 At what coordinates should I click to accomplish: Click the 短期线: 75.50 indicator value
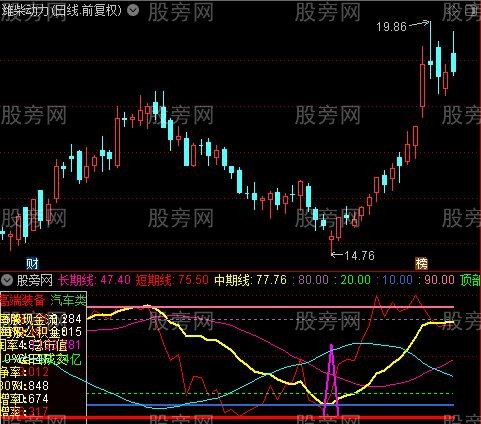click(172, 280)
